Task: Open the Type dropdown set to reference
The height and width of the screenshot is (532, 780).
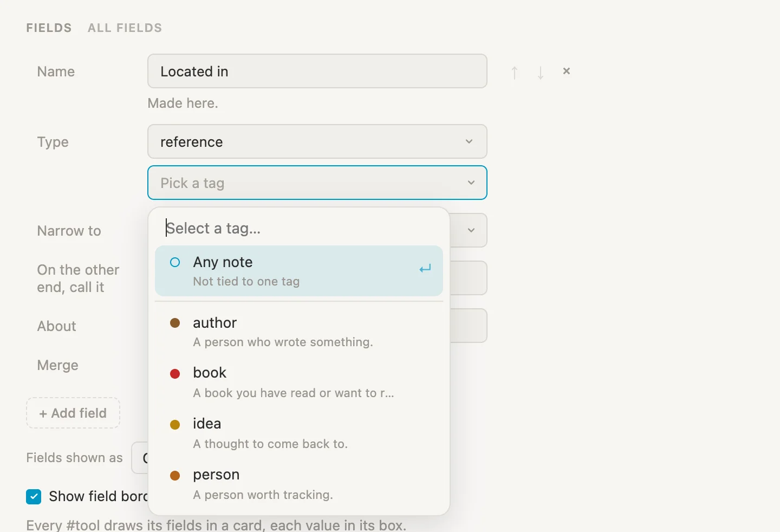Action: [317, 141]
